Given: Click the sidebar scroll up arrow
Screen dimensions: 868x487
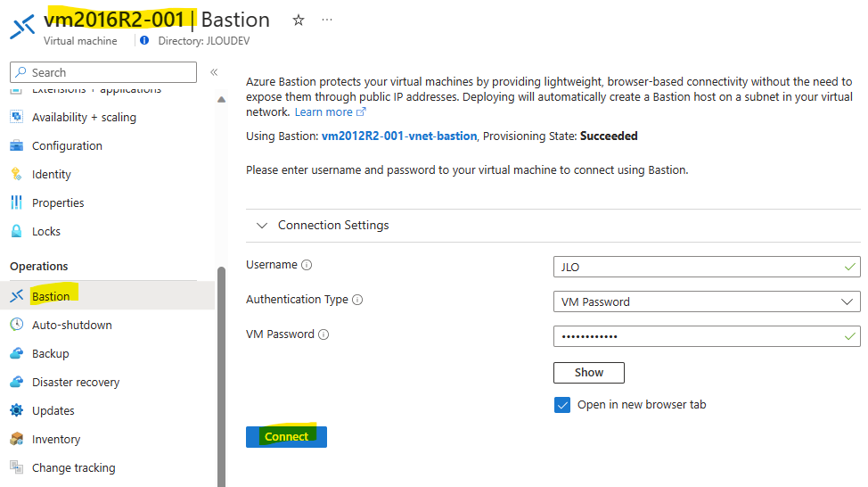Looking at the screenshot, I should point(221,100).
